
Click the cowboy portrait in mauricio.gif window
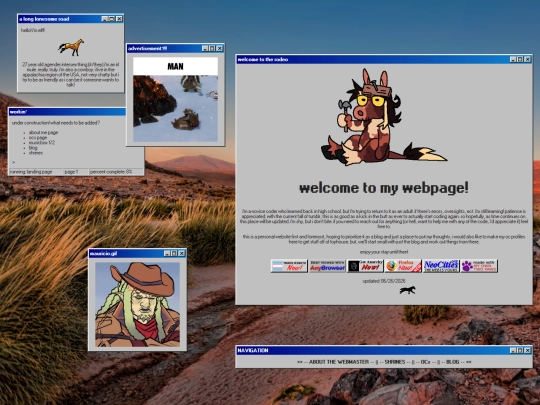point(137,304)
